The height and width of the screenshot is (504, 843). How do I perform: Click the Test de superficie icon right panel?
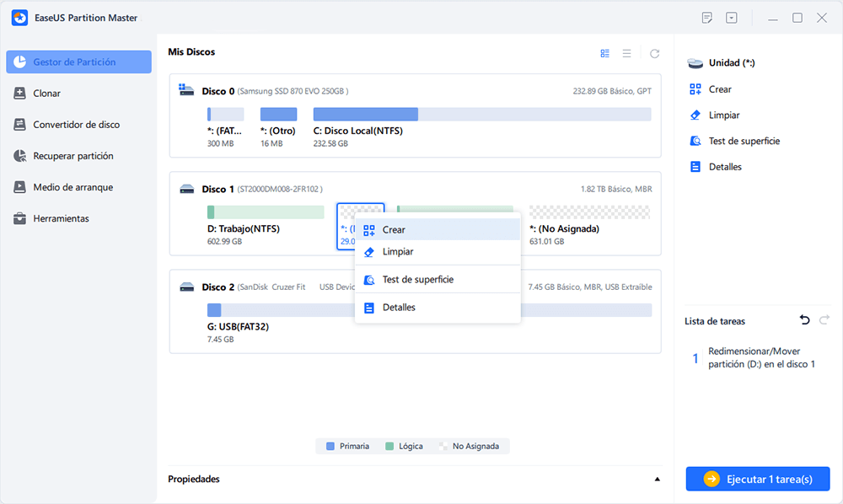click(695, 141)
